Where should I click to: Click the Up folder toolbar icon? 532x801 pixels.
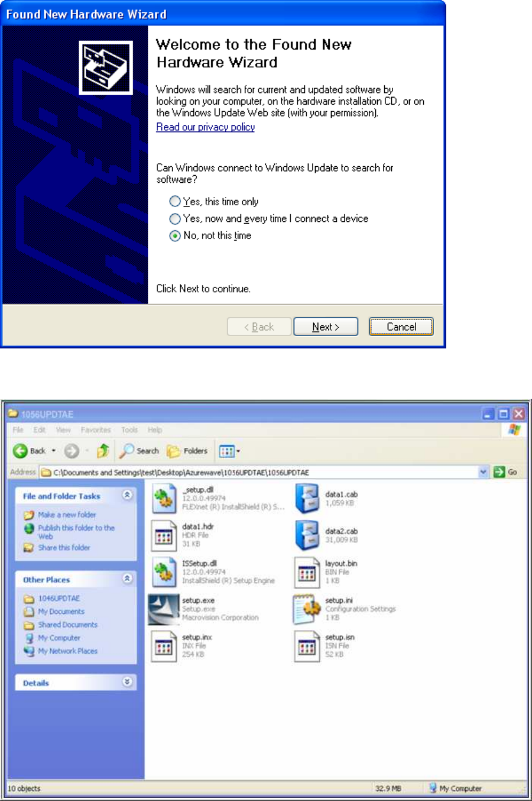click(x=103, y=451)
